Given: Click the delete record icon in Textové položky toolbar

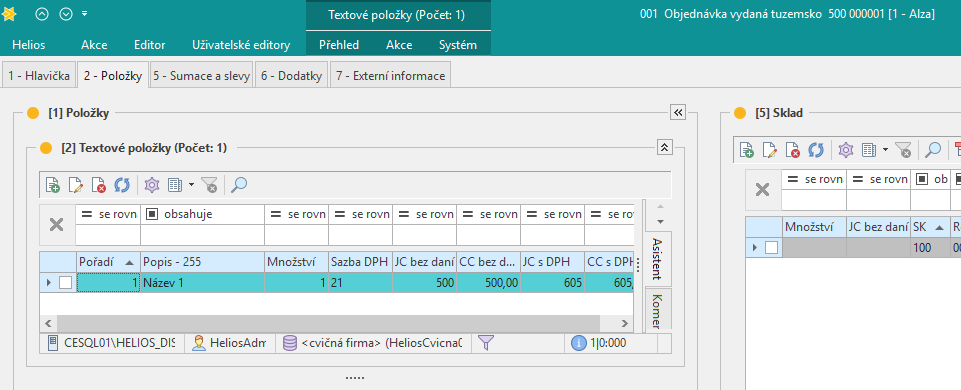Looking at the screenshot, I should point(98,185).
